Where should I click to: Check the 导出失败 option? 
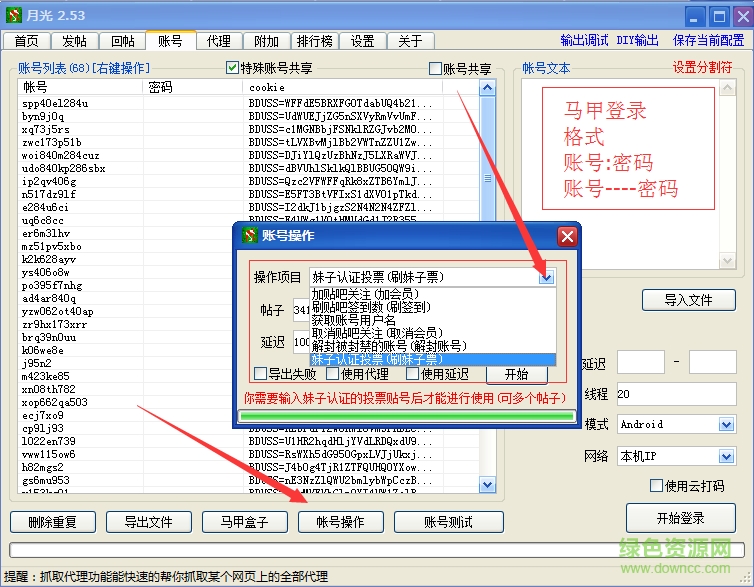(261, 374)
